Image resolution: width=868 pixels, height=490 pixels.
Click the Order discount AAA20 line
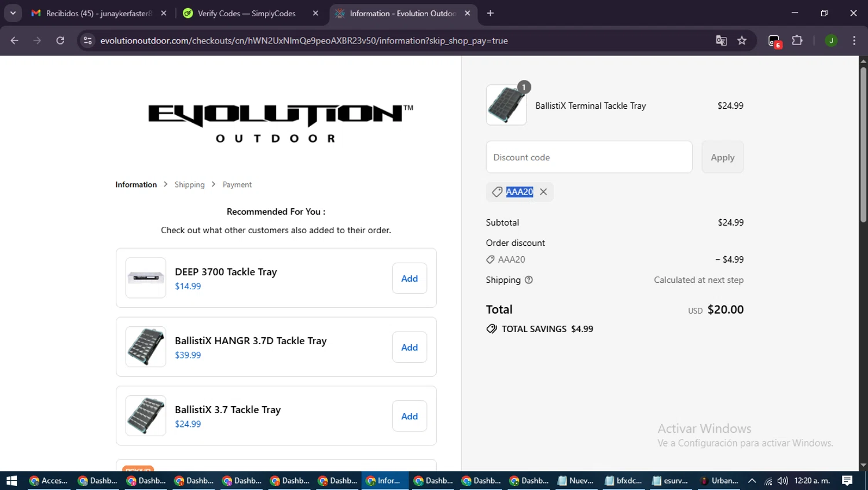click(615, 259)
